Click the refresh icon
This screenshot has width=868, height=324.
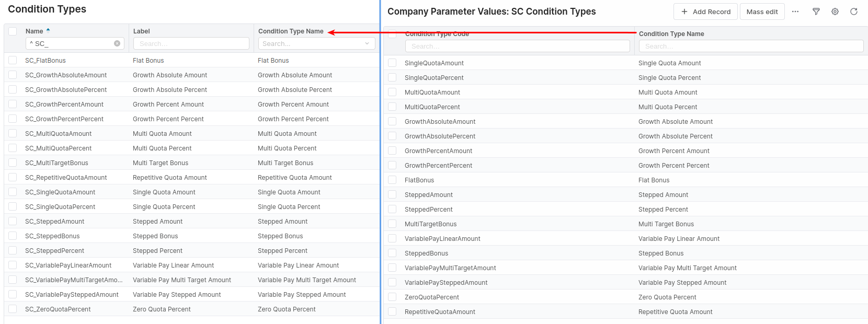[x=854, y=11]
